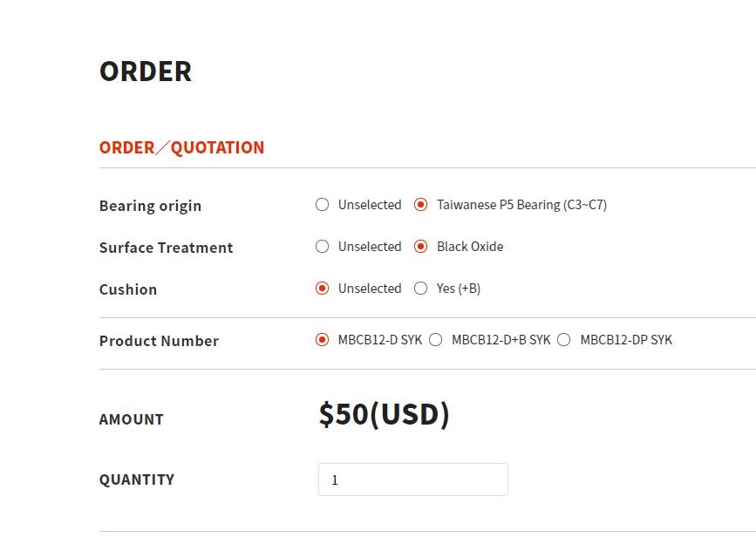Click the Quantity input field
The image size is (756, 544).
tap(412, 479)
